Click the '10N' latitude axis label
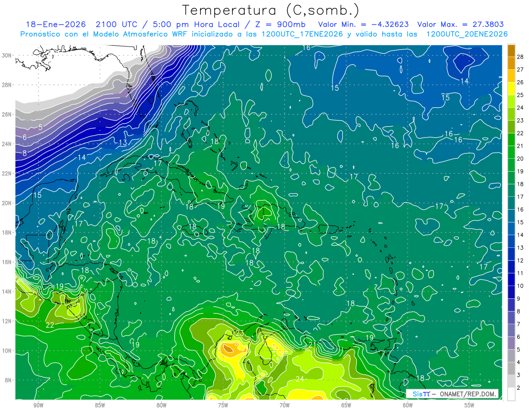Screen dimensions: 532x411 click(7, 351)
